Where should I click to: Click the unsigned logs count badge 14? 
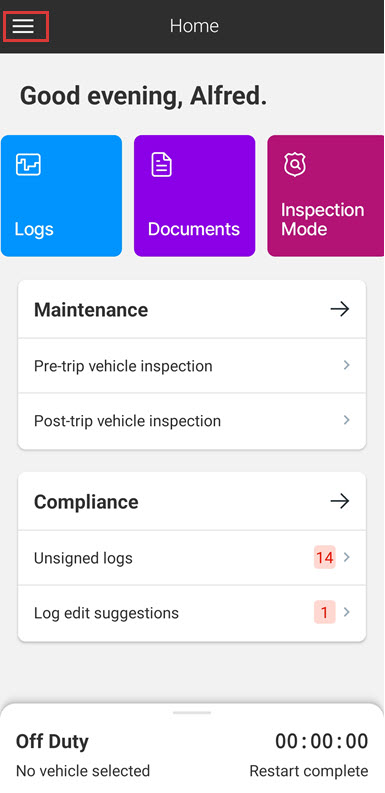point(324,557)
